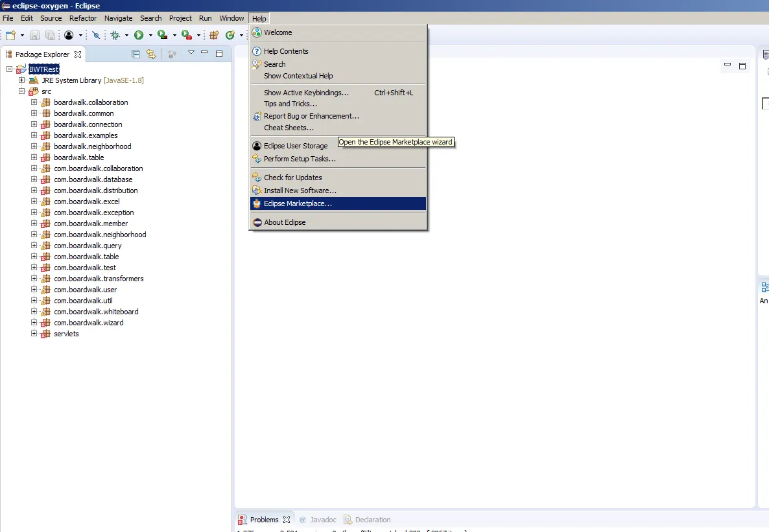
Task: Click the com.boardwalk.query package icon
Action: [x=45, y=246]
